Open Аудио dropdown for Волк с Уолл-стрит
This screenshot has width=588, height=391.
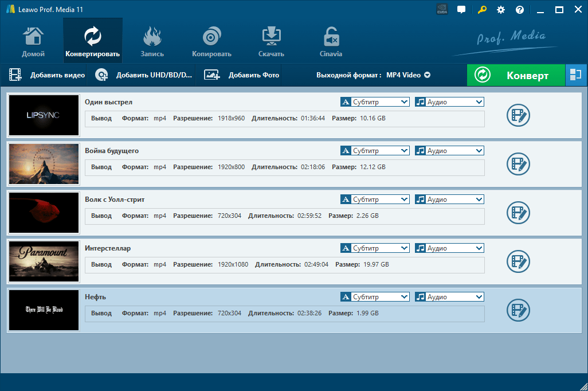click(449, 200)
